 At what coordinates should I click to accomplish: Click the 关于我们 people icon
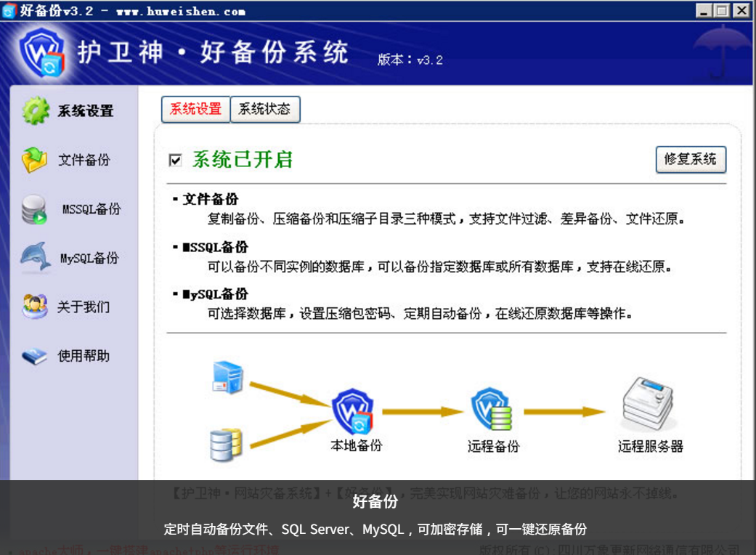[x=35, y=307]
